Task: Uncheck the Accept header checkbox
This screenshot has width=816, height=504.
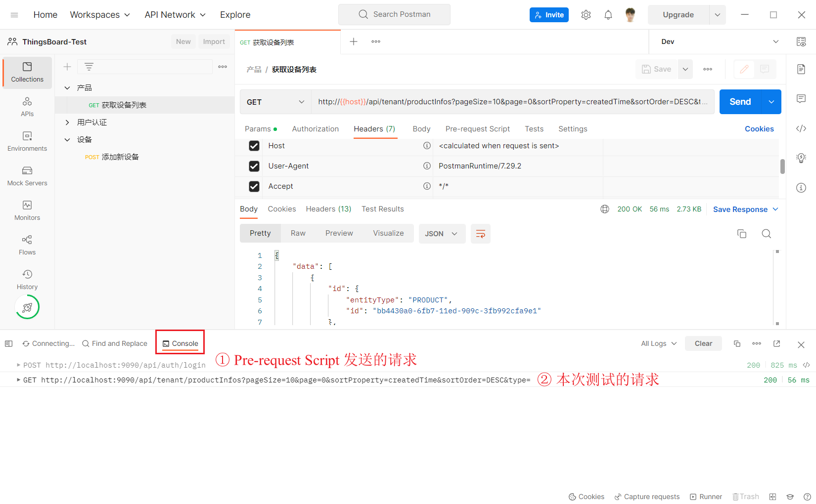Action: (x=254, y=186)
